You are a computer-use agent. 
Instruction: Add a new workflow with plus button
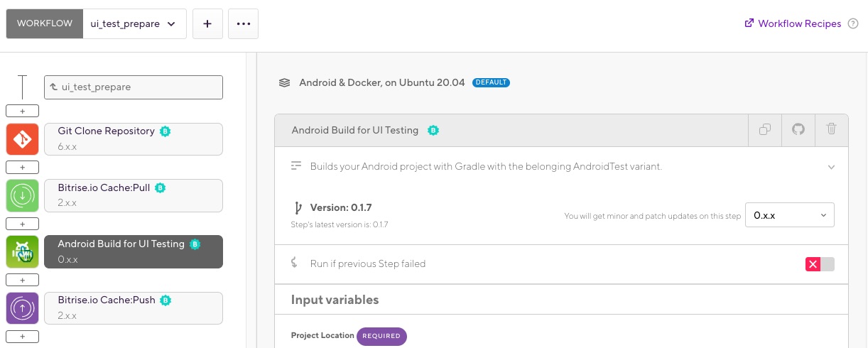pyautogui.click(x=207, y=23)
